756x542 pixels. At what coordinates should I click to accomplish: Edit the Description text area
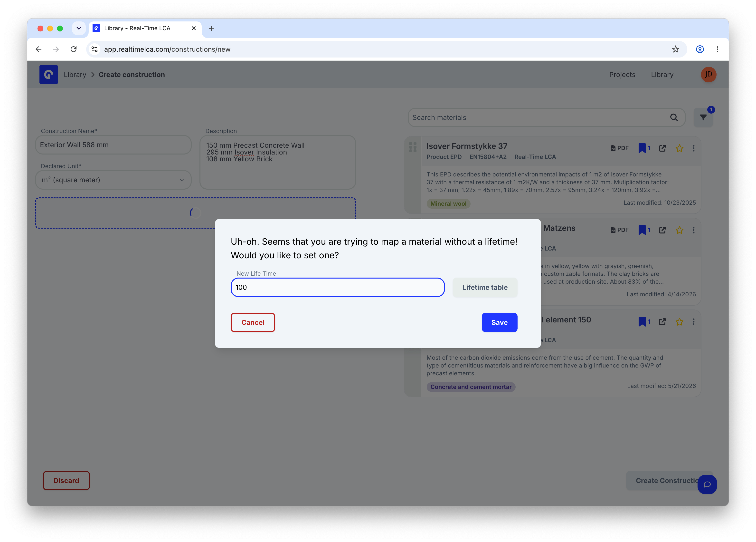277,162
